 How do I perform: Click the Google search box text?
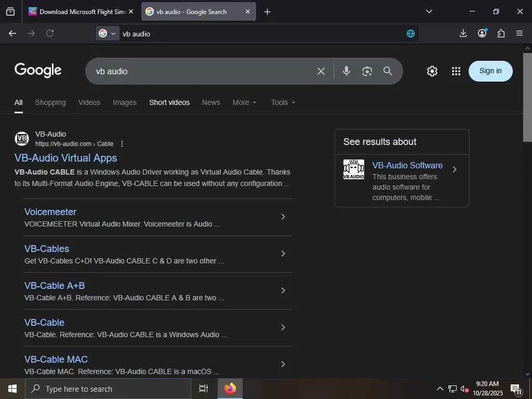pyautogui.click(x=112, y=71)
